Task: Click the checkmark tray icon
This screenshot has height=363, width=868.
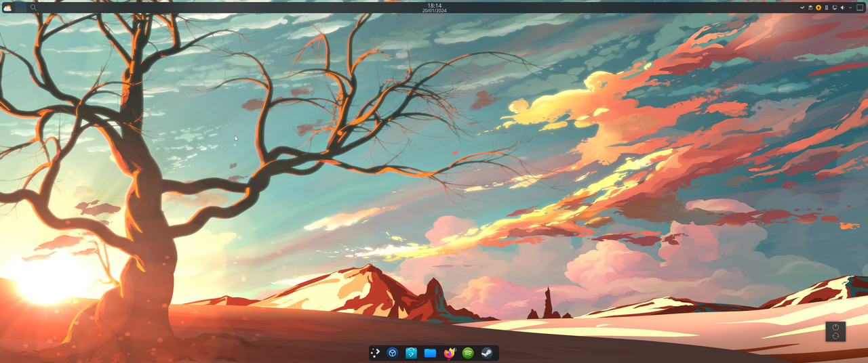Action: pyautogui.click(x=802, y=7)
